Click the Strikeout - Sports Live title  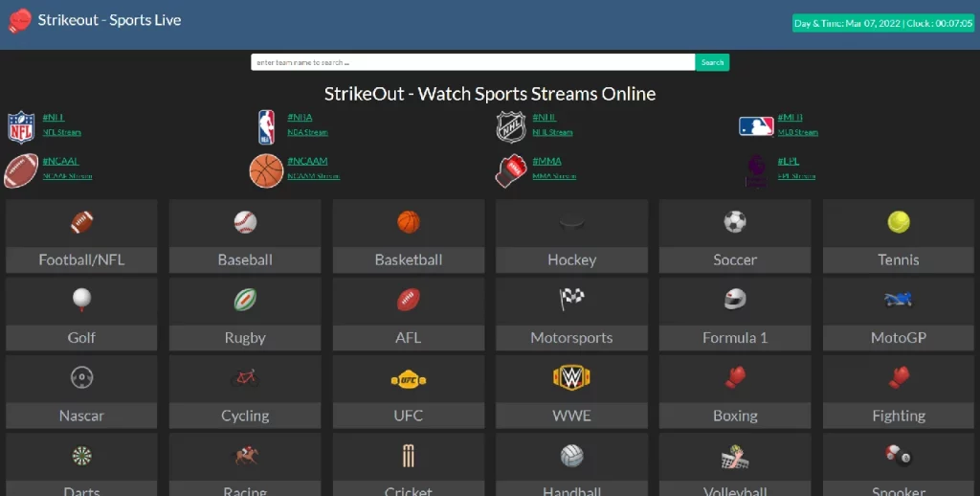tap(109, 20)
